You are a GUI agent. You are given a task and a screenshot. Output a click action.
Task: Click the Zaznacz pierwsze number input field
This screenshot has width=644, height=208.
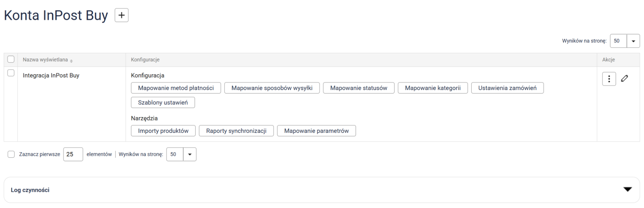(73, 154)
